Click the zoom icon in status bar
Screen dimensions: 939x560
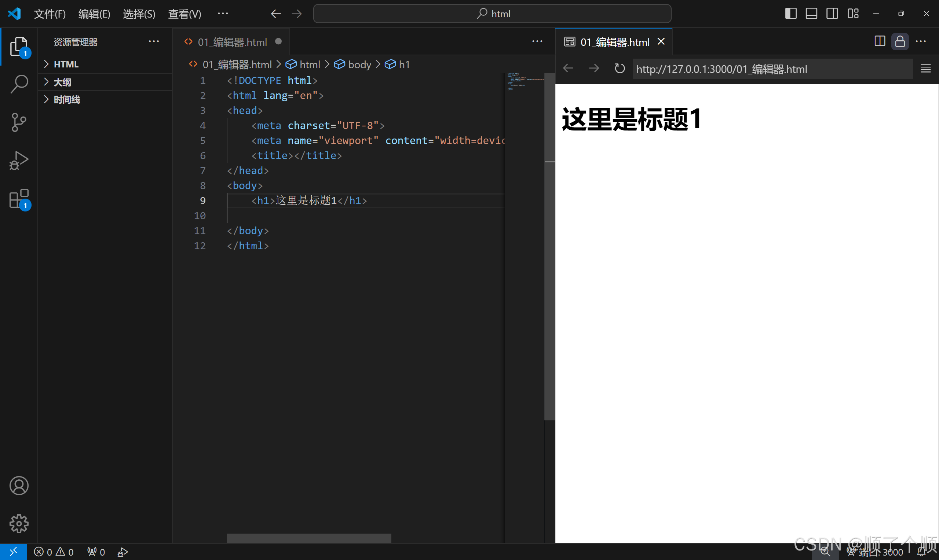pos(825,552)
